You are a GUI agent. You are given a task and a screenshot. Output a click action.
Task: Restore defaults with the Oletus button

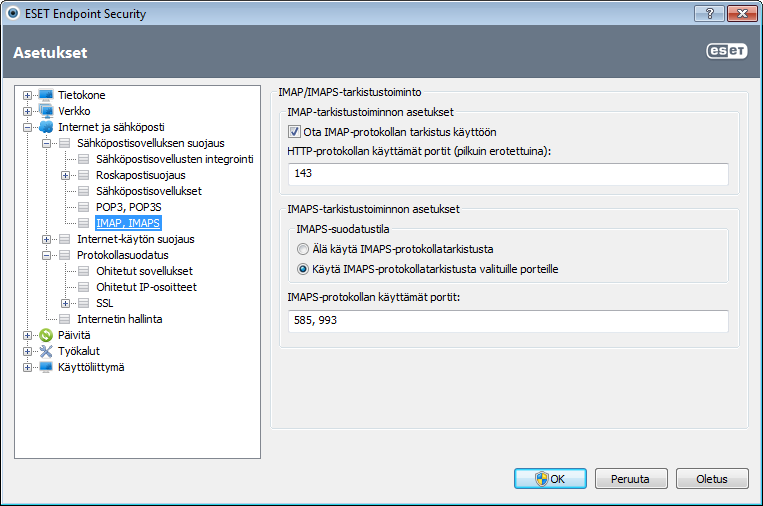point(712,479)
